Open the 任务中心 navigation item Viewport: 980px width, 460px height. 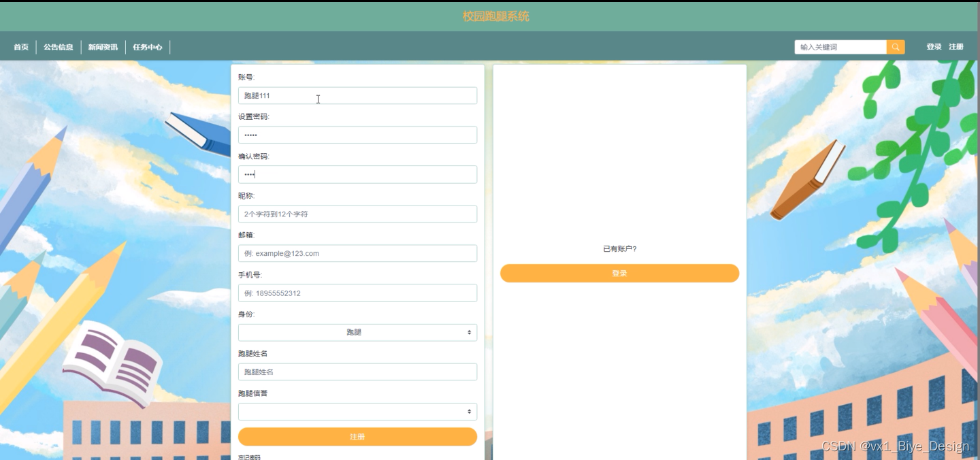pyautogui.click(x=148, y=47)
